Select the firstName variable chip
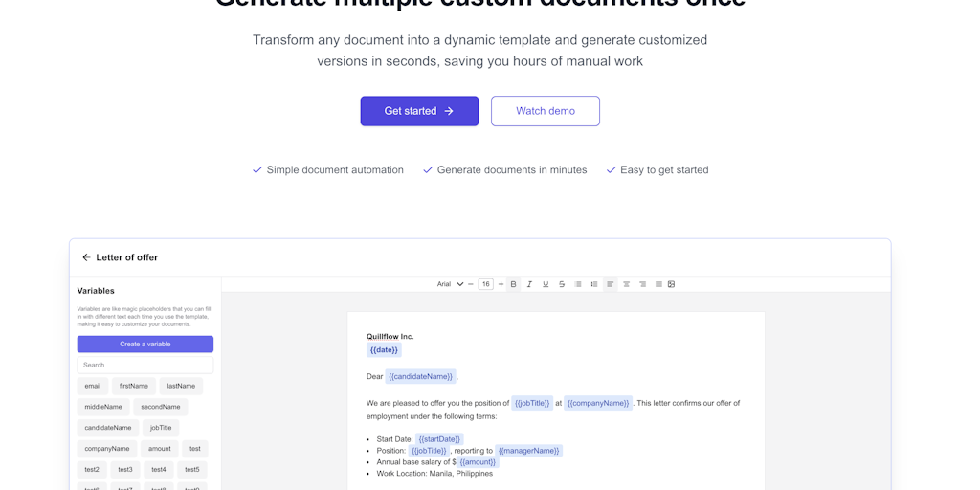This screenshot has width=980, height=490. click(x=134, y=387)
